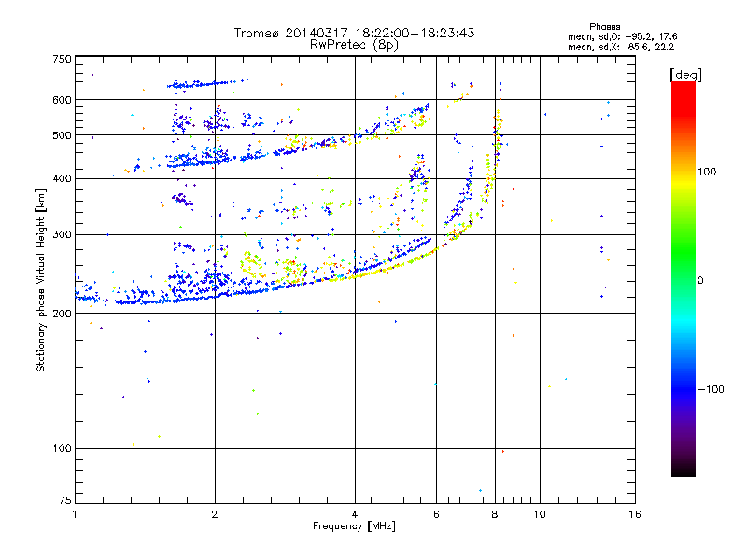Click the rainbow phase colorbar
This screenshot has height=560, width=747.
[x=684, y=279]
